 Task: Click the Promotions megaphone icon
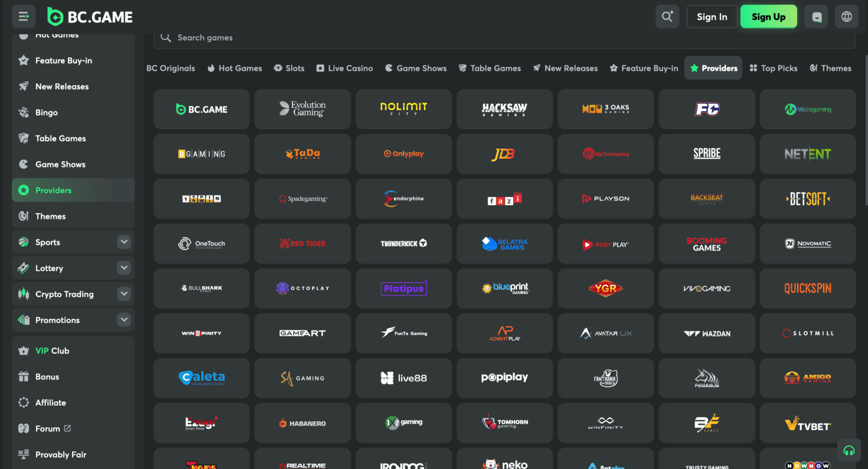point(24,320)
